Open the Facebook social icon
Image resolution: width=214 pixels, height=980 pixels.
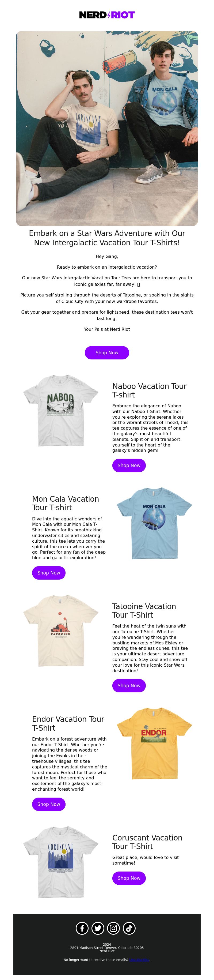pos(82,928)
